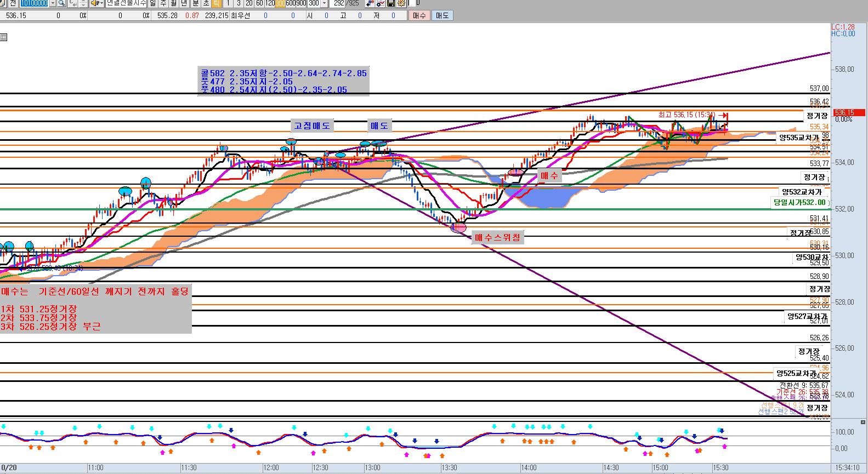
Task: Open chart settings gear icon
Action: click(x=401, y=3)
